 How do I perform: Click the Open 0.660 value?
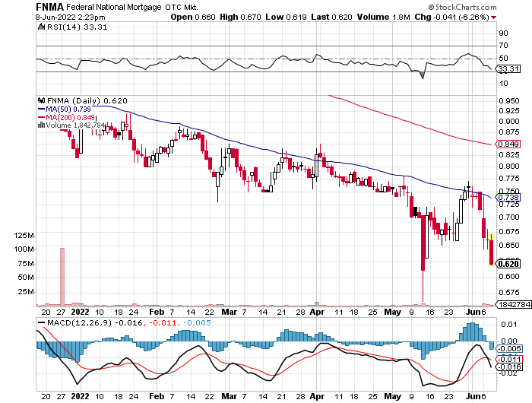193,17
